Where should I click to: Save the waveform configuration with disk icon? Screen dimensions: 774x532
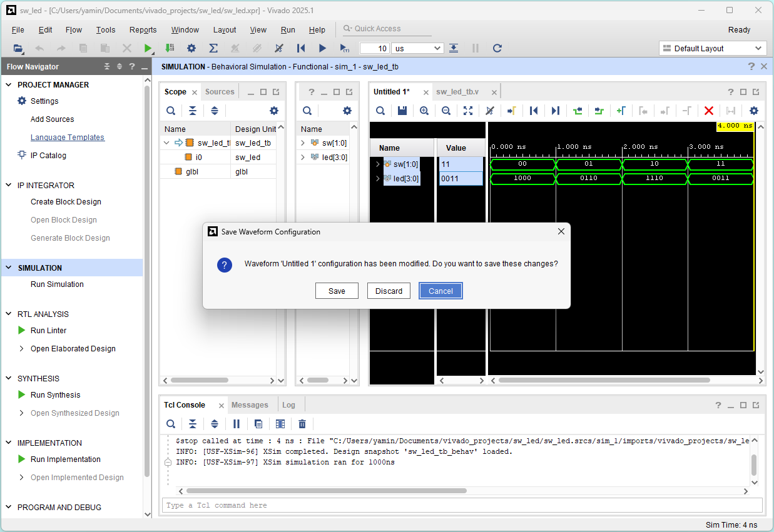pyautogui.click(x=402, y=111)
